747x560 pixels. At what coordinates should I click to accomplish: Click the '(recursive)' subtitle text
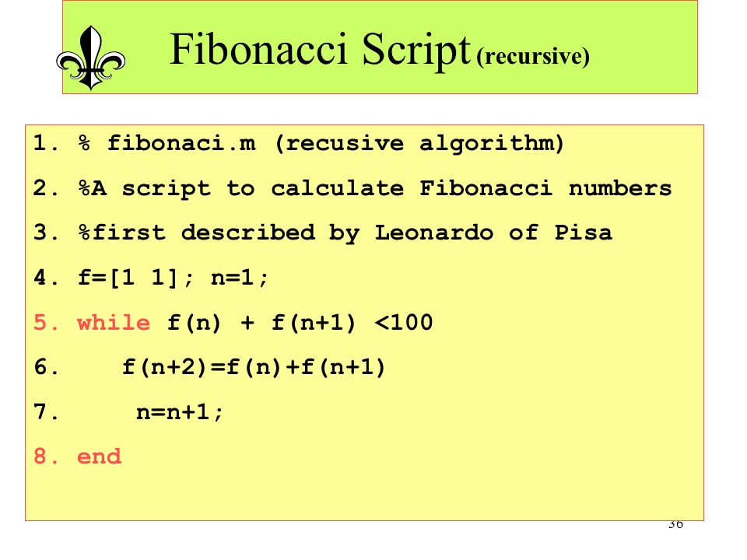click(x=533, y=56)
